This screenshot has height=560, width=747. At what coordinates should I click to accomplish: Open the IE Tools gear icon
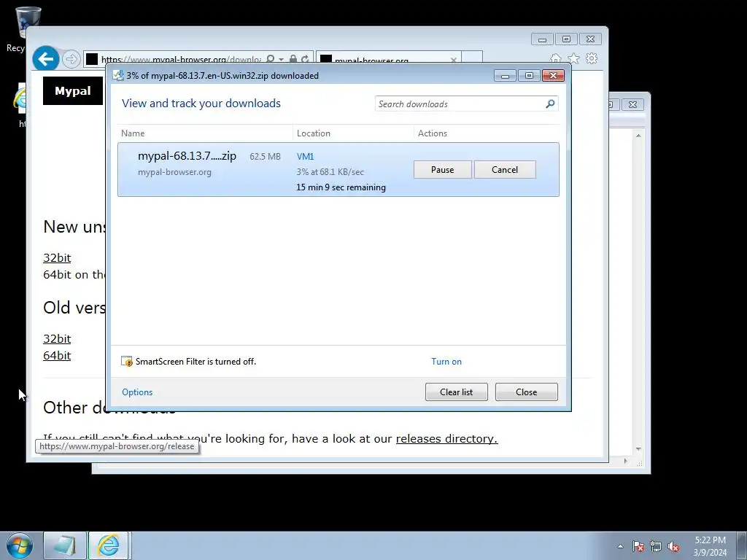point(592,58)
